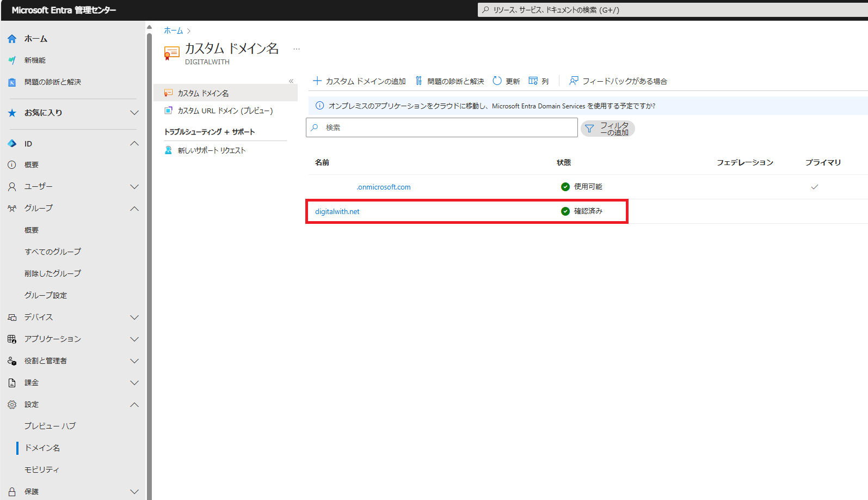Click the feedback person icon in toolbar
The height and width of the screenshot is (500, 868).
tap(574, 81)
